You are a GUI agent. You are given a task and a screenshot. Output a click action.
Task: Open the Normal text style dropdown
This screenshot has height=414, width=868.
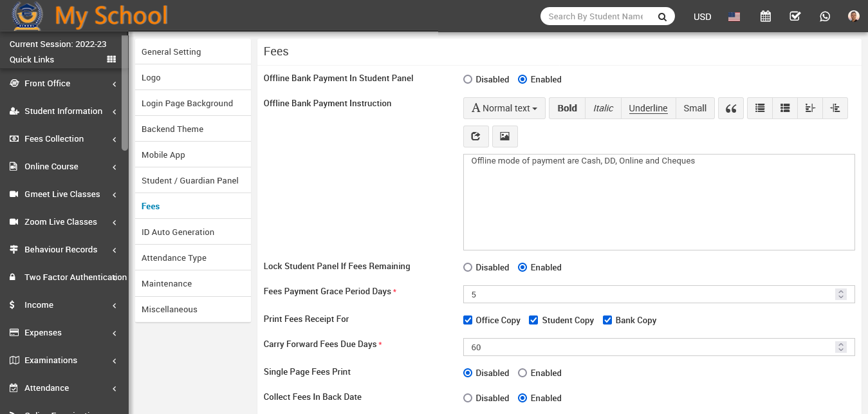504,108
